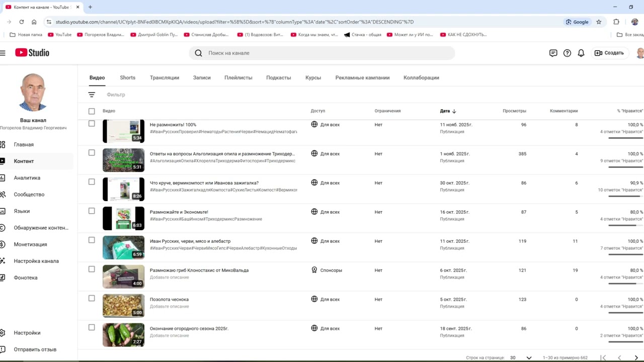Click the descending sort arrow next to Дата
The height and width of the screenshot is (362, 644).
click(x=454, y=111)
